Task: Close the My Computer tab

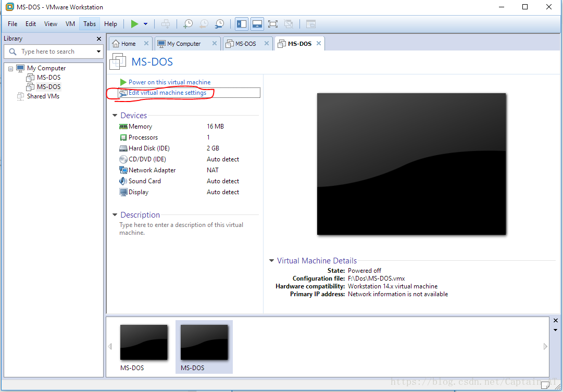Action: (215, 43)
